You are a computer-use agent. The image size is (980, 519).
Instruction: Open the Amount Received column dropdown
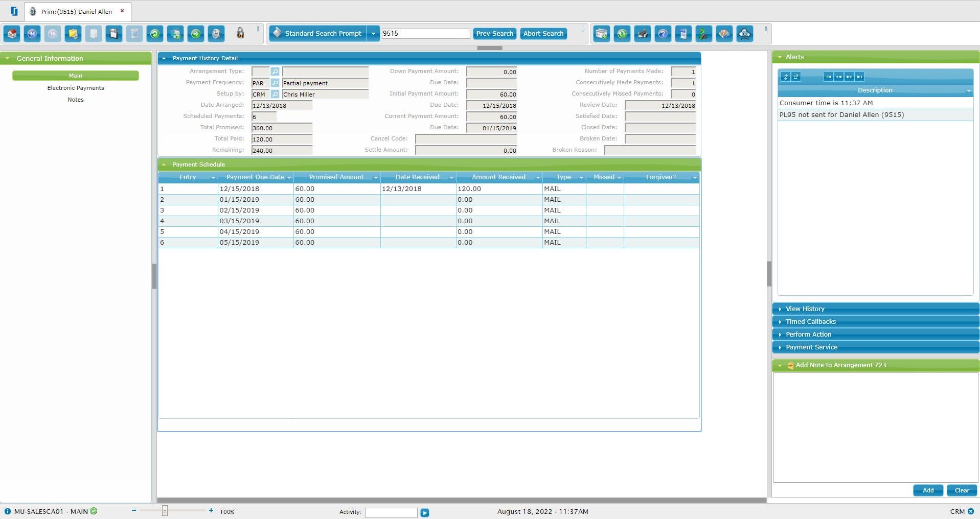pos(538,177)
